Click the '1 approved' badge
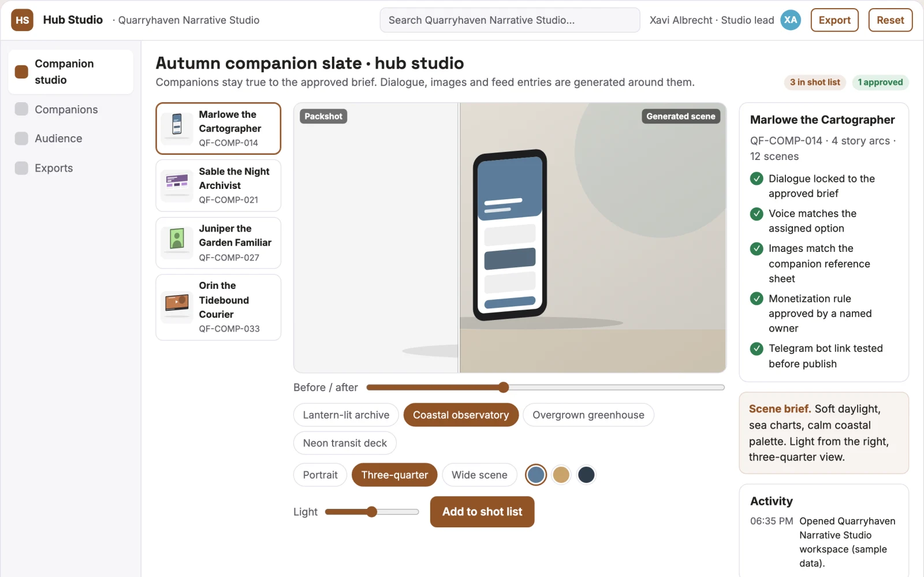Viewport: 924px width, 577px height. click(x=880, y=82)
